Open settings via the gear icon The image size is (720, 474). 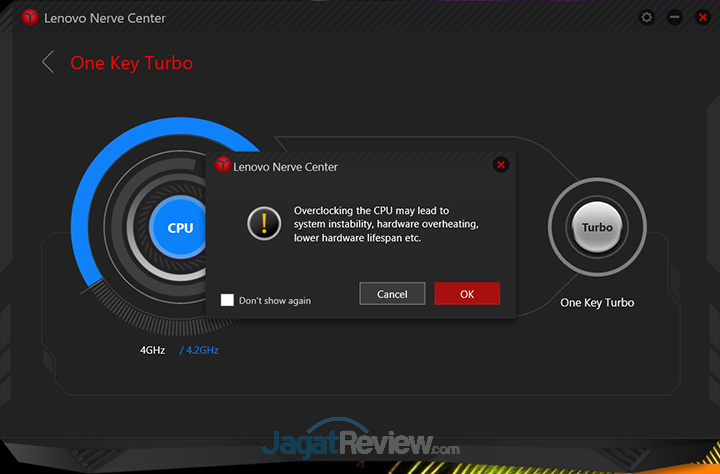pyautogui.click(x=647, y=18)
